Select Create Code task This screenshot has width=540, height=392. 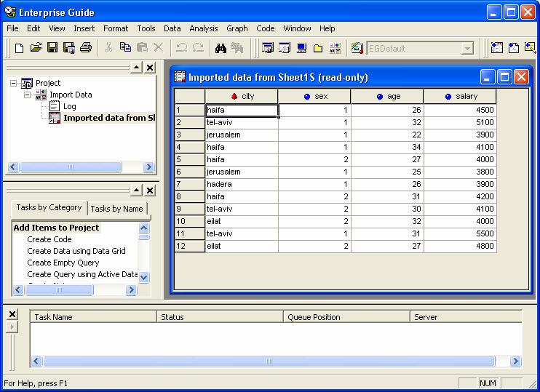tap(49, 239)
